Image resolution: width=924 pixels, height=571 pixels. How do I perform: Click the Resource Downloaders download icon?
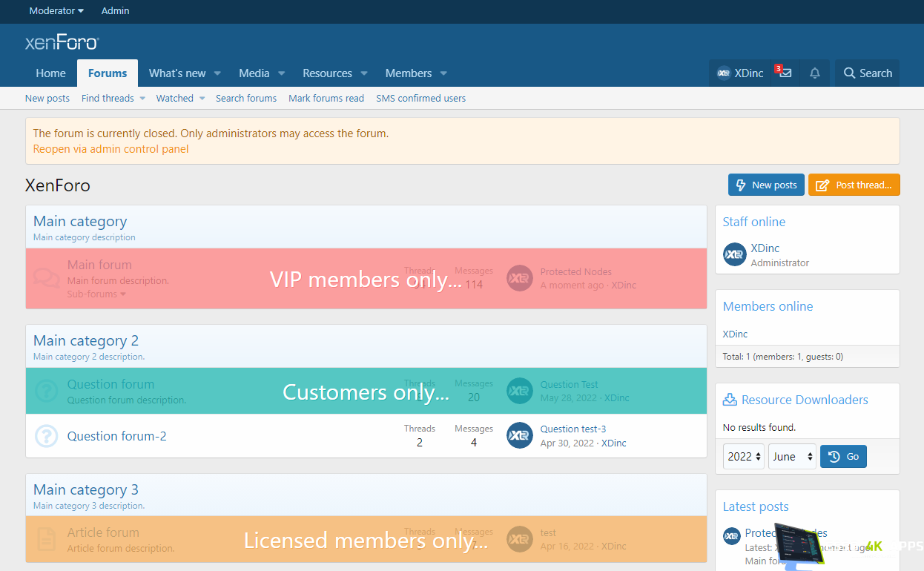pos(730,400)
